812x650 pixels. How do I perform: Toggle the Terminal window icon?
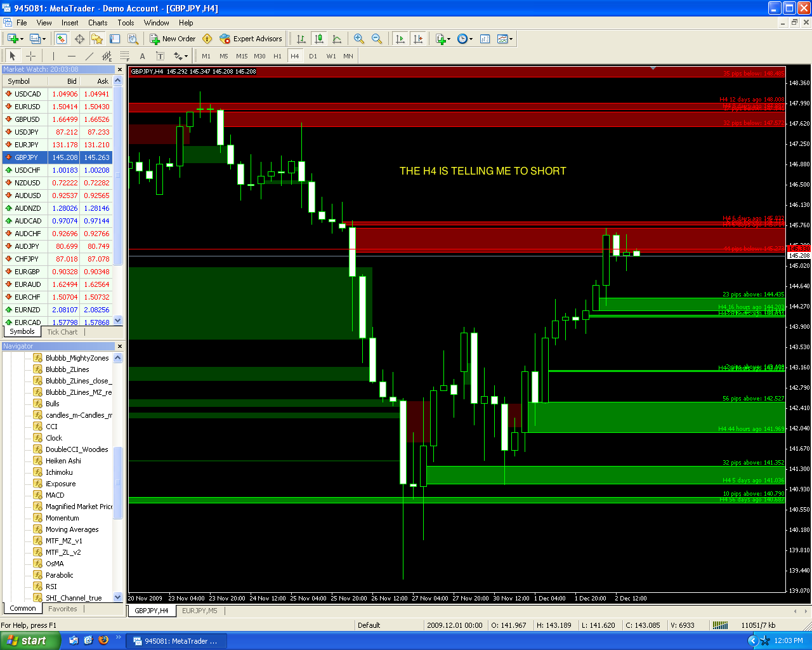click(x=115, y=39)
